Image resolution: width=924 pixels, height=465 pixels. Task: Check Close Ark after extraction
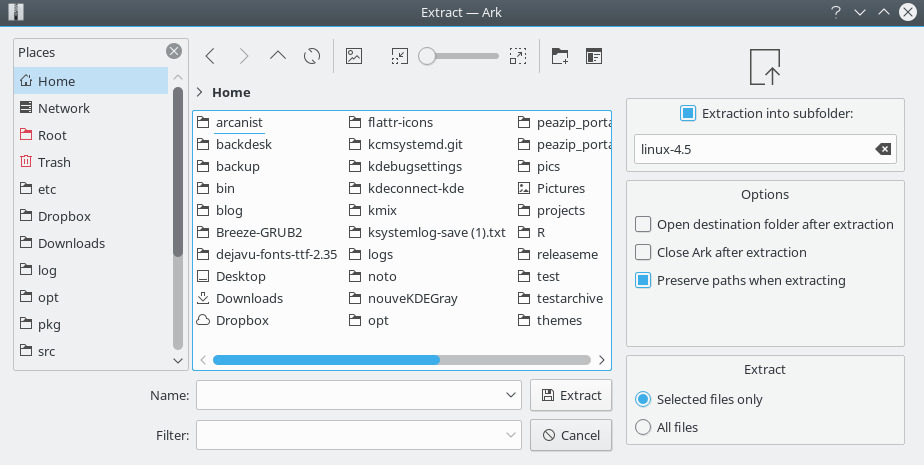643,252
